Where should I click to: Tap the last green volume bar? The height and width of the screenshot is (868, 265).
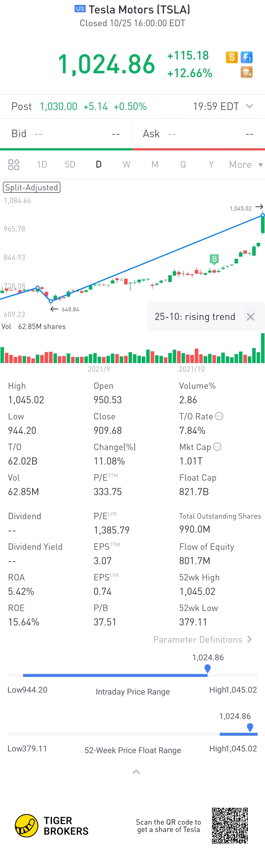(x=263, y=348)
